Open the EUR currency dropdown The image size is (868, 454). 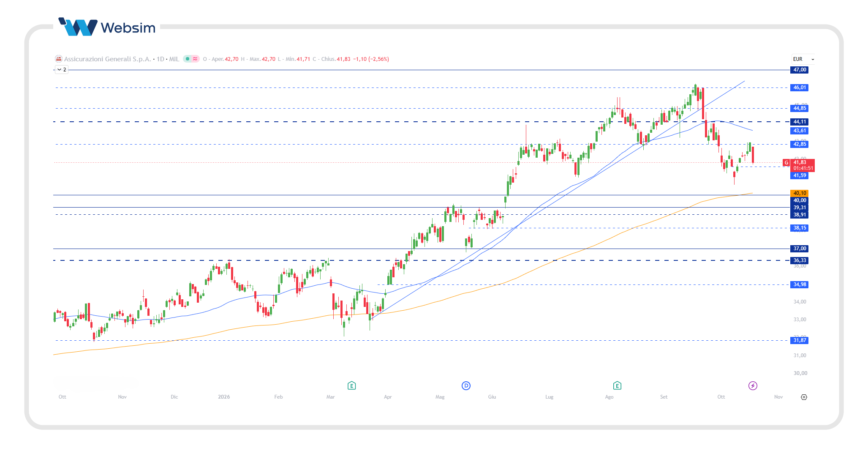coord(803,59)
